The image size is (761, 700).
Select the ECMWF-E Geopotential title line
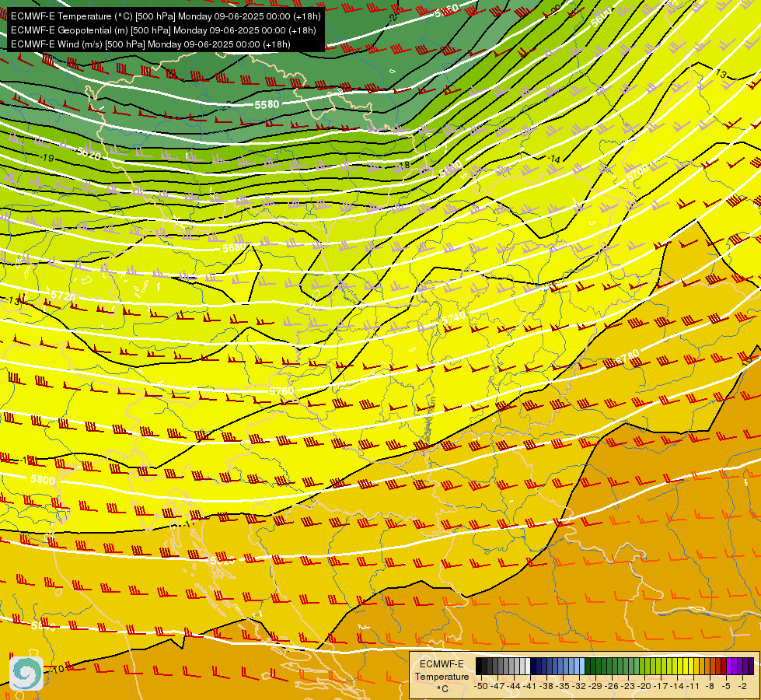[x=163, y=30]
